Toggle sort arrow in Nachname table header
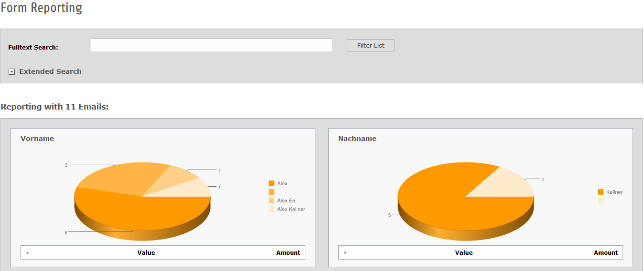The height and width of the screenshot is (271, 644). [x=345, y=253]
